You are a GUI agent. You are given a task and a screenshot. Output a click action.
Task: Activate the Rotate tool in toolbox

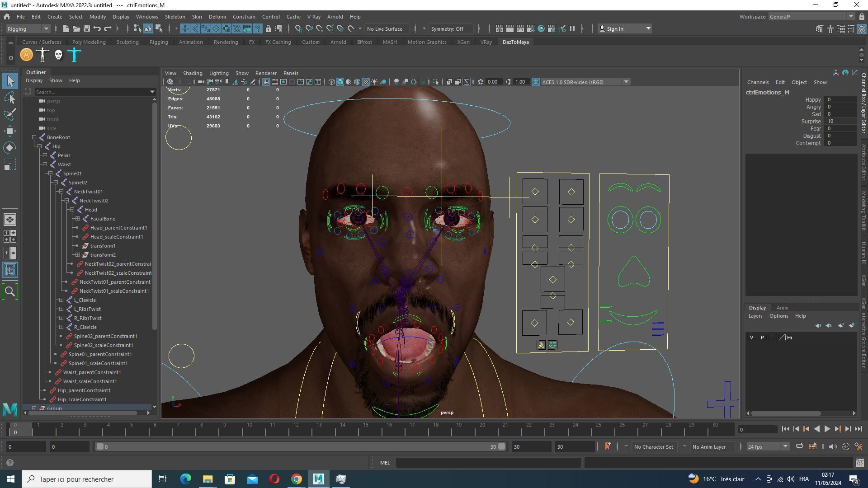pos(10,148)
